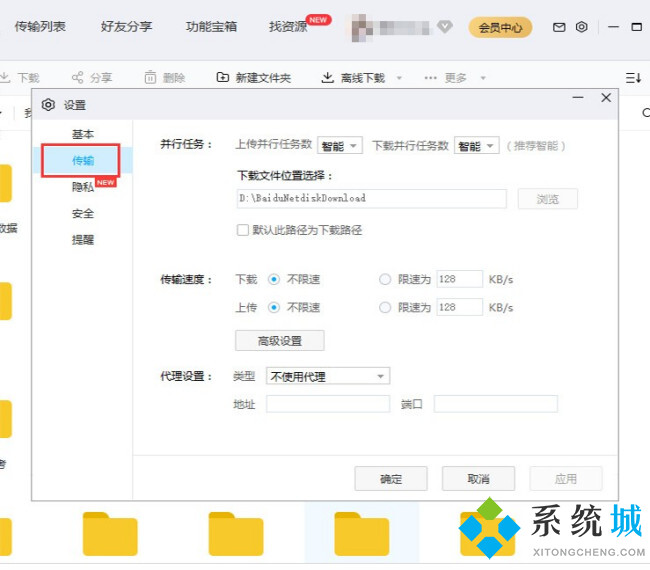Screen dimensions: 650x570
Task: Open the second full folder in bottom row
Action: (x=236, y=534)
